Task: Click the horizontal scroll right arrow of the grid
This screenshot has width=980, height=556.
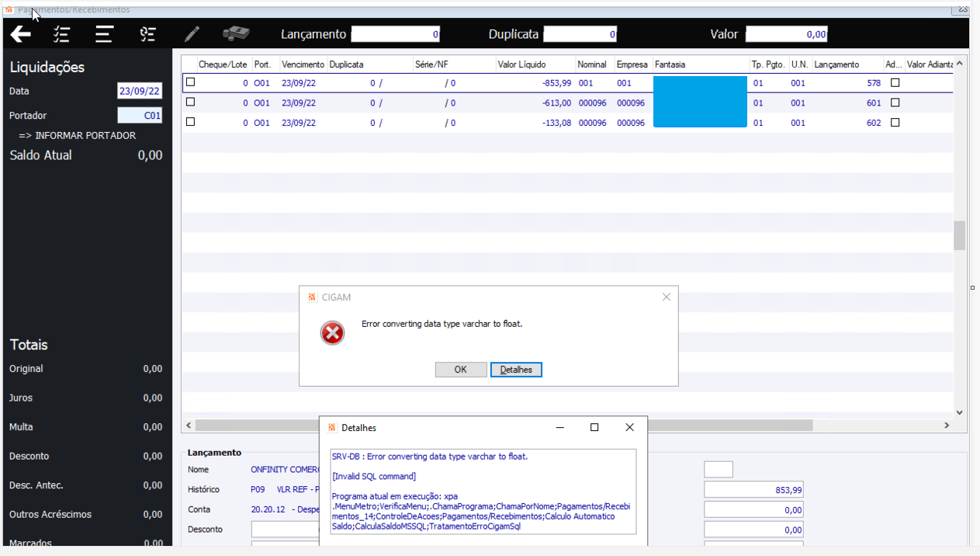Action: click(x=947, y=426)
